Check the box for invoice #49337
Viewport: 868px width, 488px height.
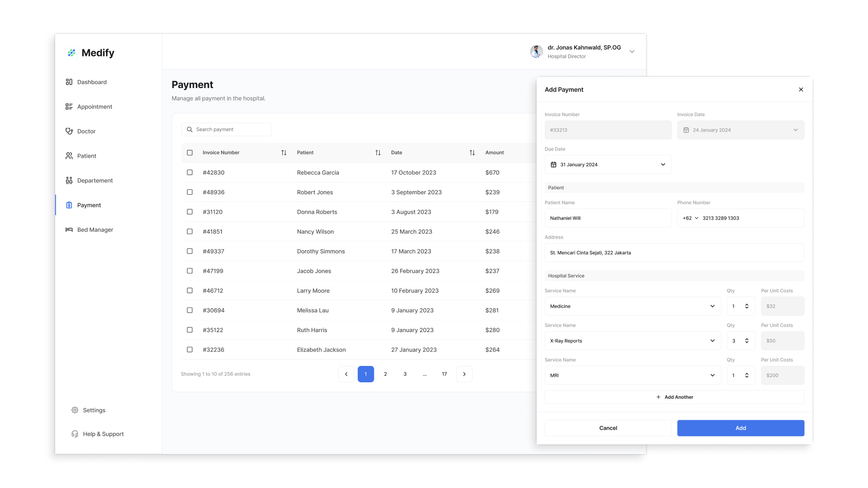pos(190,251)
